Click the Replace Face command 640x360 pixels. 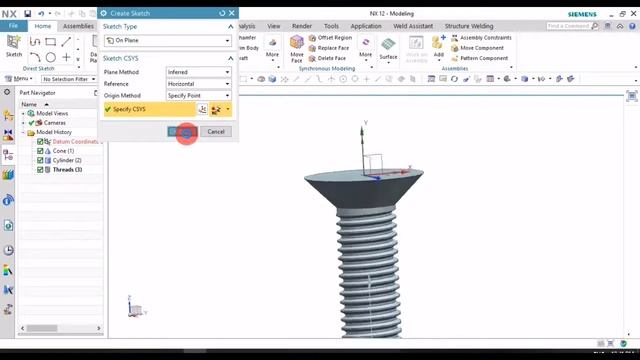point(329,48)
